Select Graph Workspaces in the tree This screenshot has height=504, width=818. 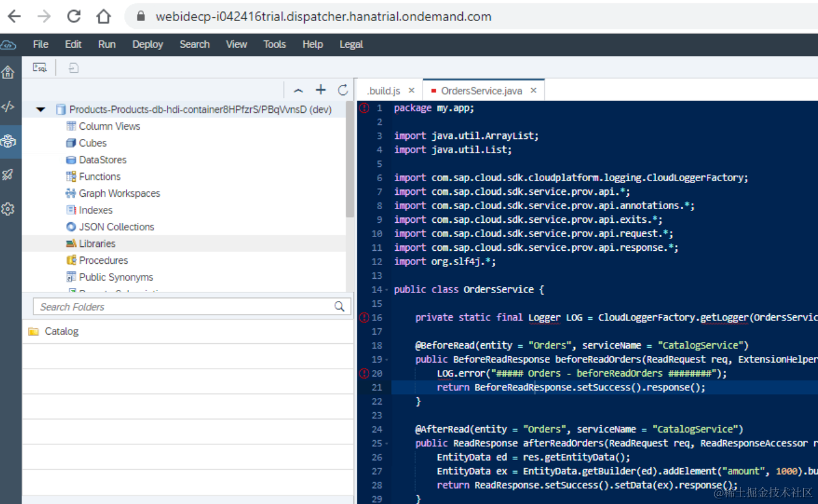click(x=119, y=193)
